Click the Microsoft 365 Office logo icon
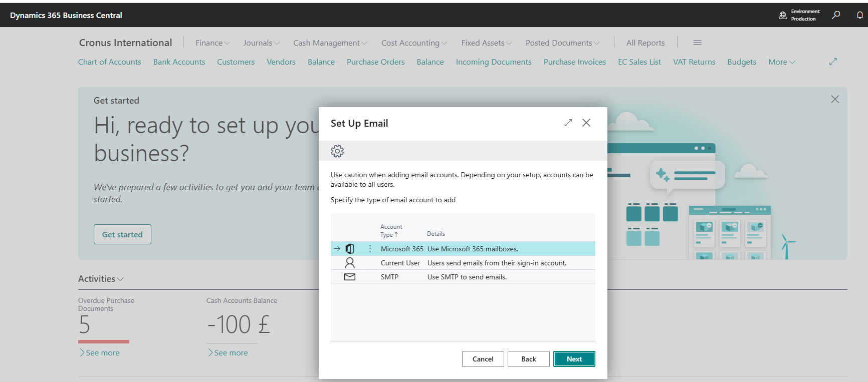This screenshot has height=382, width=868. click(x=350, y=249)
